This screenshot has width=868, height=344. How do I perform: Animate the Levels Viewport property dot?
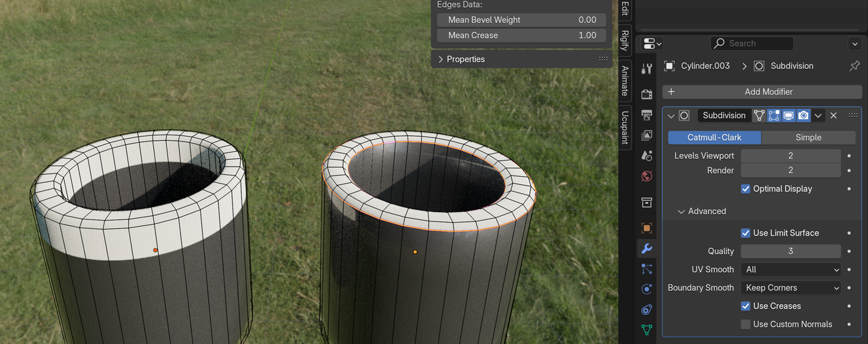pyautogui.click(x=849, y=156)
